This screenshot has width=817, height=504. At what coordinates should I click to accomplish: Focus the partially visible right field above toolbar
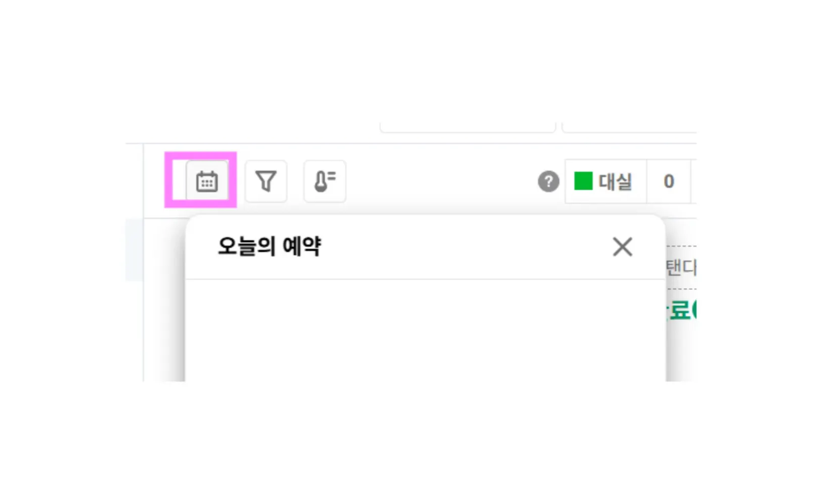point(629,127)
